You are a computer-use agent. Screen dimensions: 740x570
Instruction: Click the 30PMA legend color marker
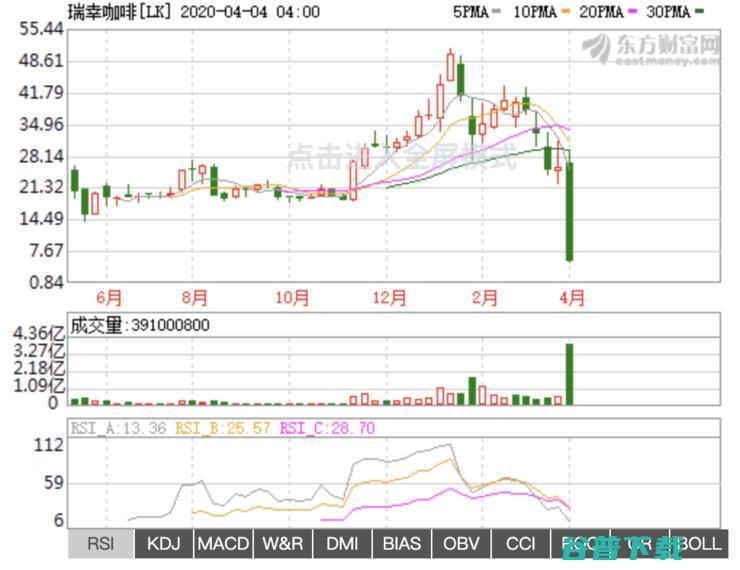pyautogui.click(x=699, y=11)
